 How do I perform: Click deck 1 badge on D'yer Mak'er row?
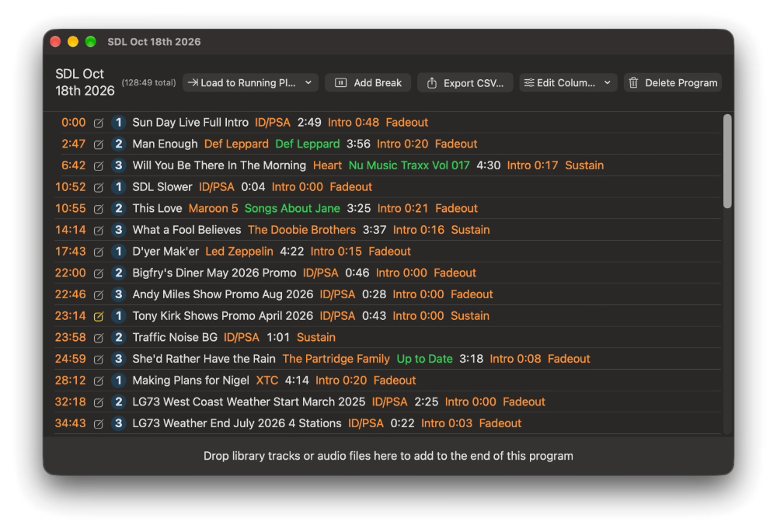coord(118,251)
